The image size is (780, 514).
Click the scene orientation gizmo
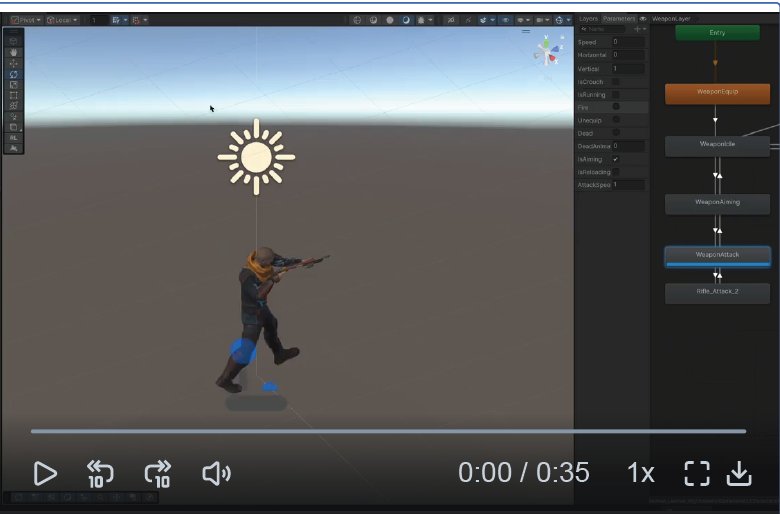(x=547, y=52)
